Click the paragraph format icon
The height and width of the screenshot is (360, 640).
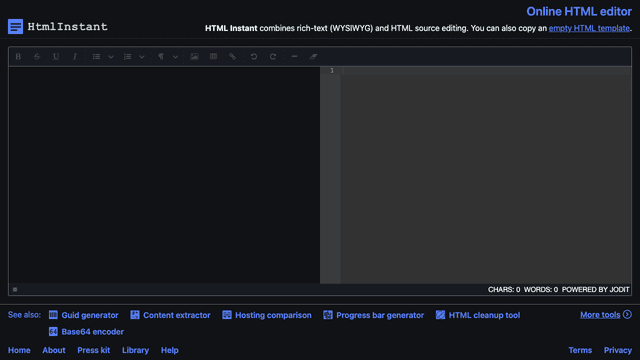(161, 56)
